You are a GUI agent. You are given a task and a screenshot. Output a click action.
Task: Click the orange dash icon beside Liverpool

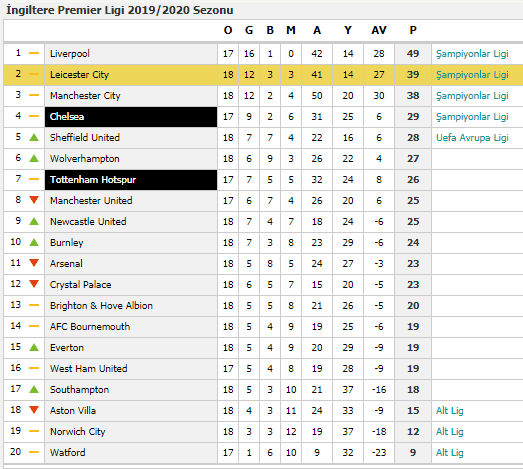[x=34, y=53]
